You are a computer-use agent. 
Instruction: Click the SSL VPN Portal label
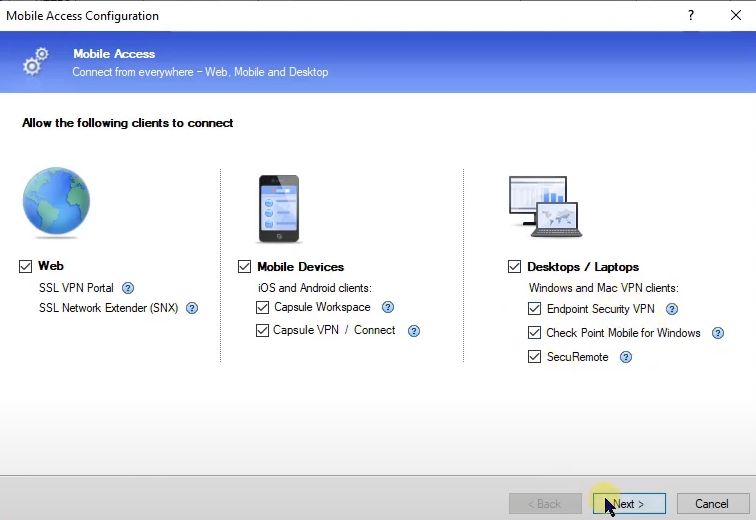tap(76, 288)
